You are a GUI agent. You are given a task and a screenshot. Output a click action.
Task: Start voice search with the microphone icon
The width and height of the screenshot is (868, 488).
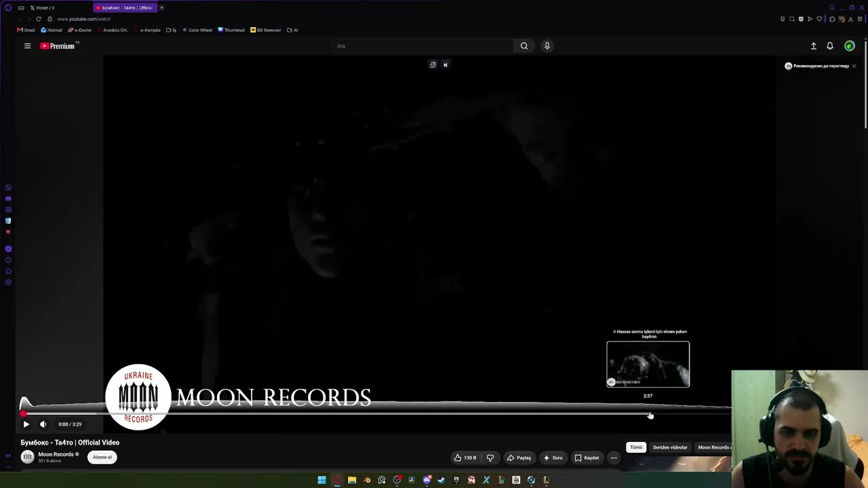tap(547, 46)
